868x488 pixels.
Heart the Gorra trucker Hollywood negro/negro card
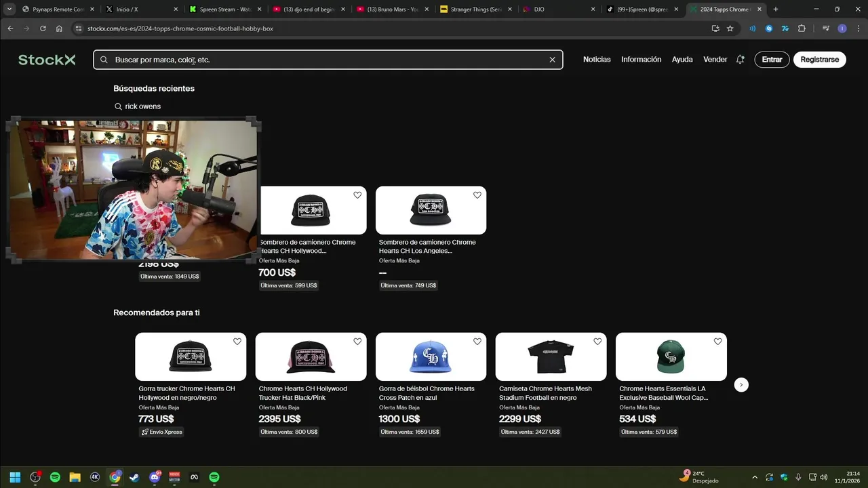pyautogui.click(x=237, y=342)
